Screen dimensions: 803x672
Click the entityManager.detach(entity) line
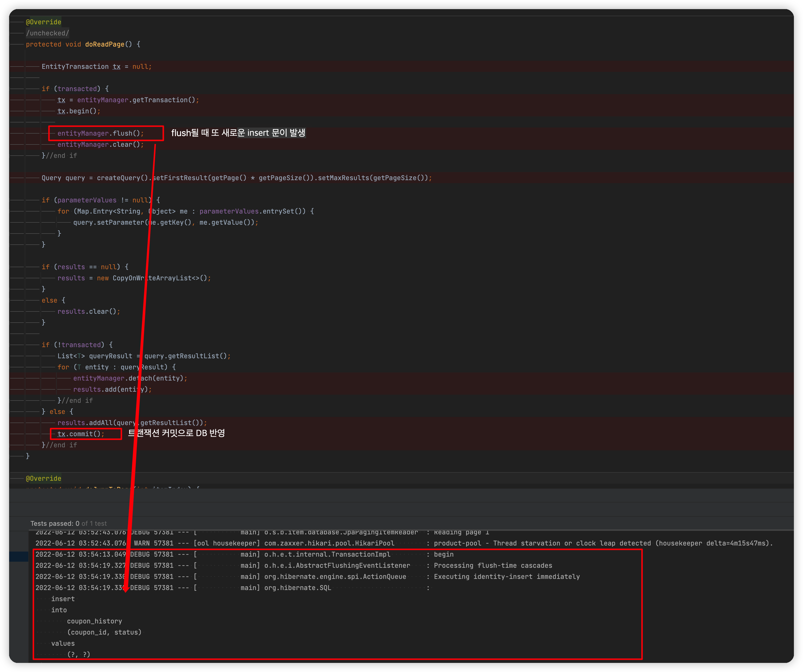tap(130, 378)
